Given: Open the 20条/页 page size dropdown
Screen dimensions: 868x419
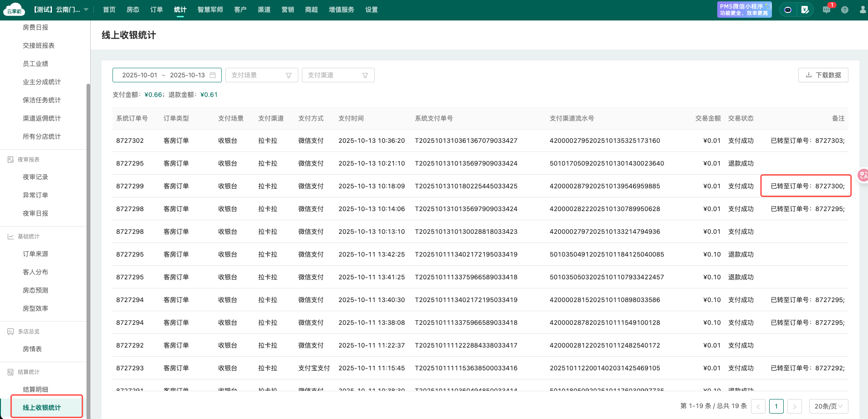Looking at the screenshot, I should (x=828, y=406).
